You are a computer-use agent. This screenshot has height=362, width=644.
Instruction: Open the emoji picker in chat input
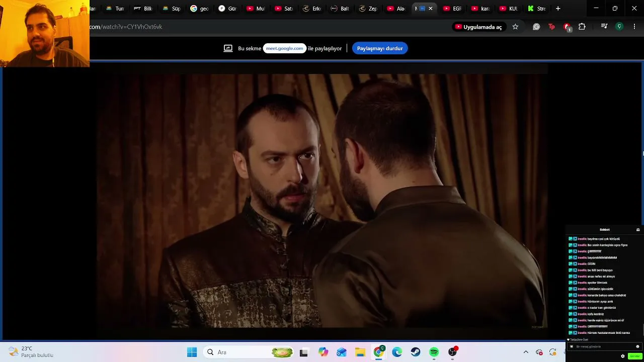tap(637, 346)
